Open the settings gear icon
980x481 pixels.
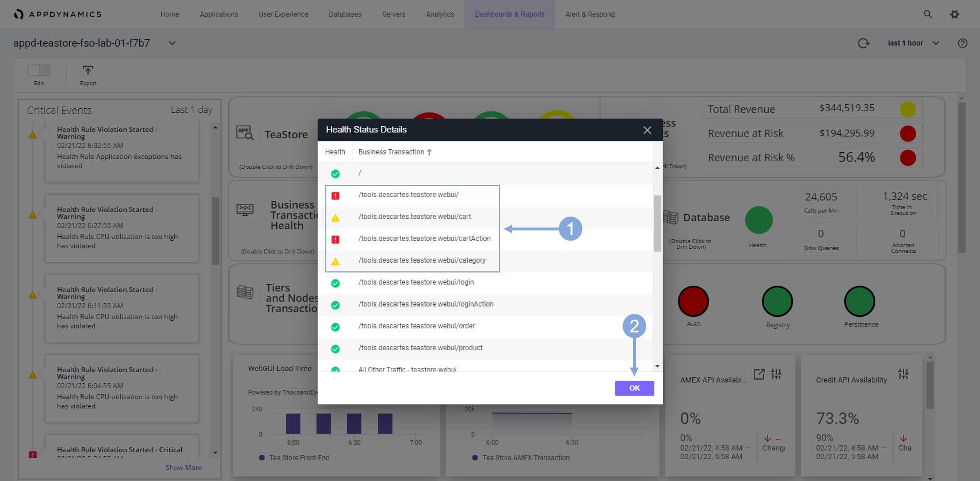[x=955, y=14]
